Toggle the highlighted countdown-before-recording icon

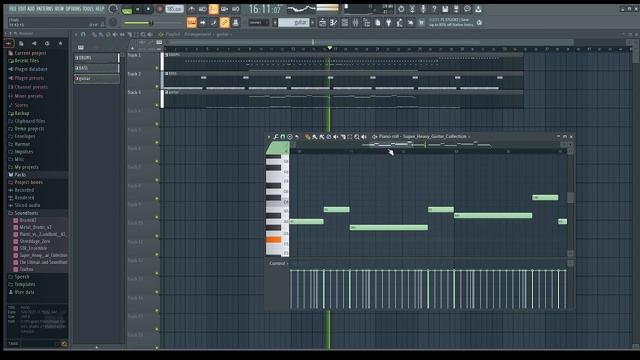[x=213, y=9]
